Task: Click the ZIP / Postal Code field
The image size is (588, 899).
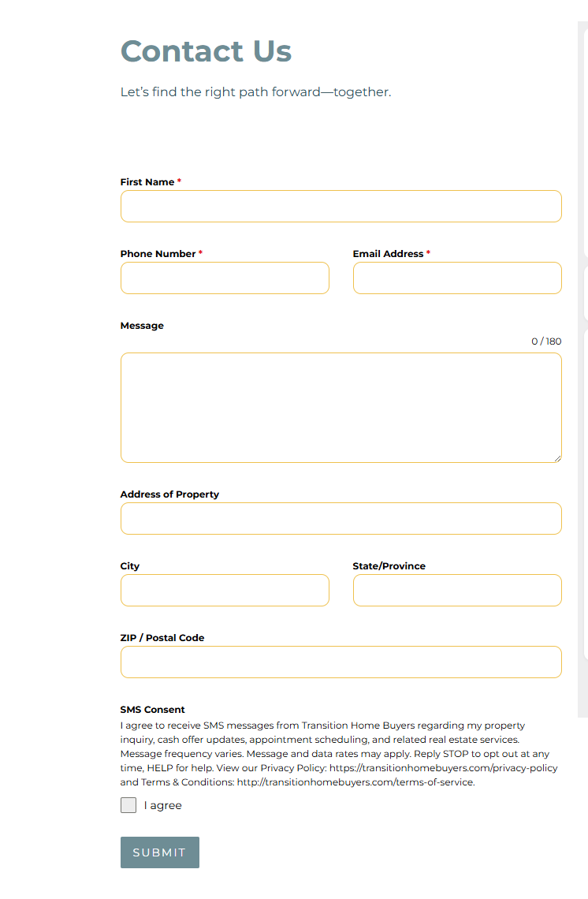Action: click(341, 662)
